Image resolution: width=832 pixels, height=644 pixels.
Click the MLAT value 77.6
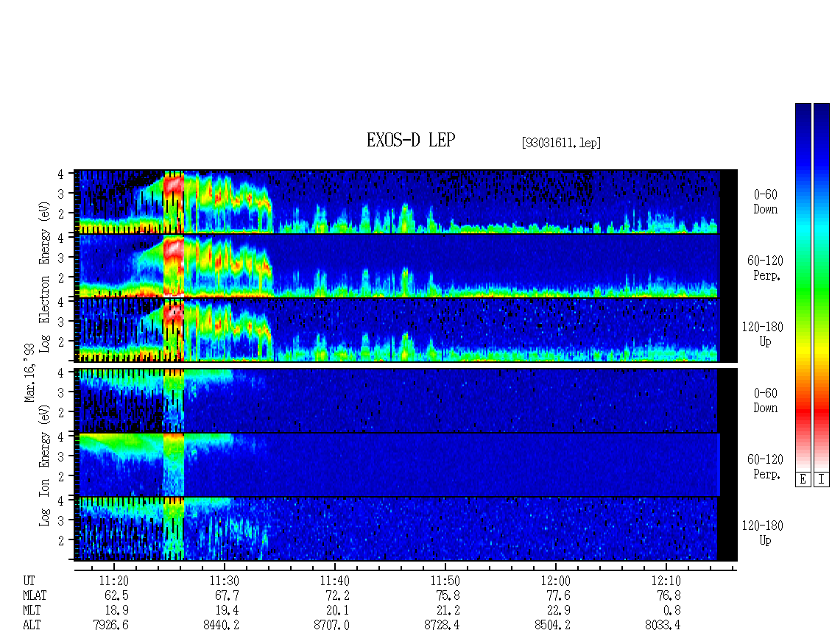tap(558, 595)
